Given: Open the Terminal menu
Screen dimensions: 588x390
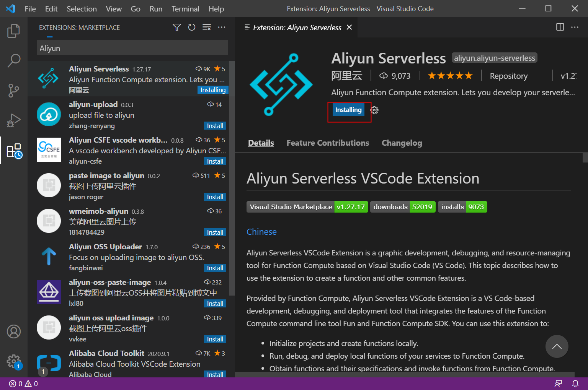Looking at the screenshot, I should [x=185, y=9].
